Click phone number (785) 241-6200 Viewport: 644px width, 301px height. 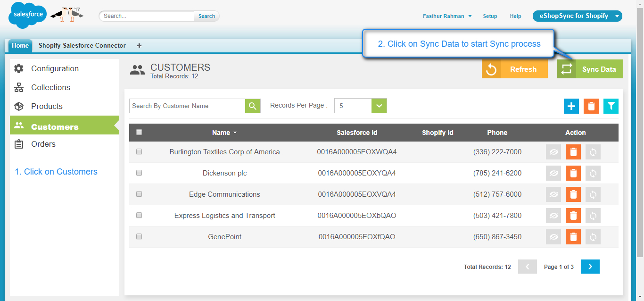[x=497, y=173]
